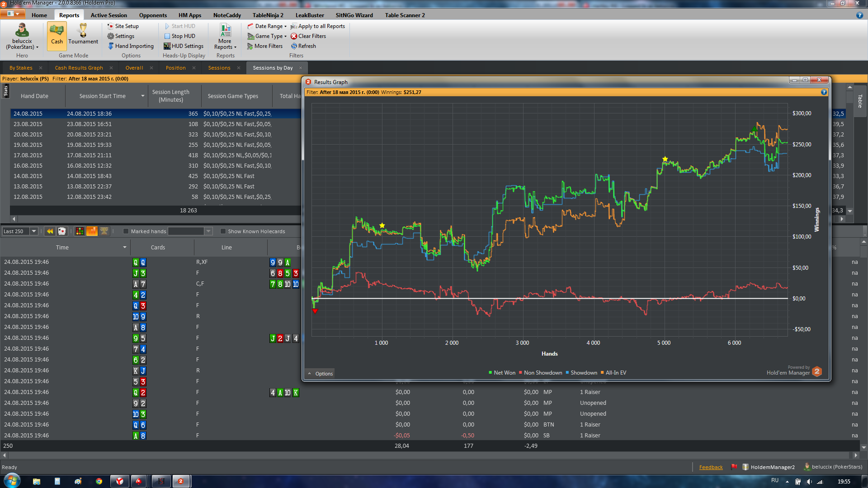Show hidden system tray icons

pyautogui.click(x=787, y=482)
